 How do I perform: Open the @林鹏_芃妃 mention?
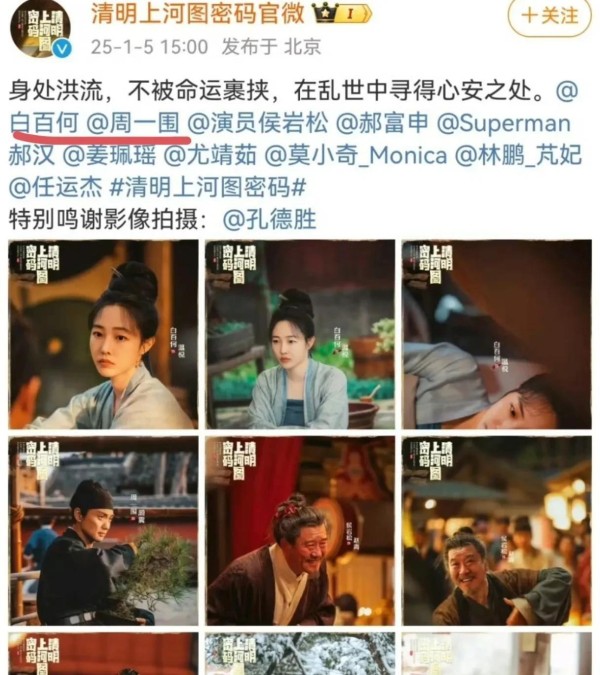click(x=518, y=155)
